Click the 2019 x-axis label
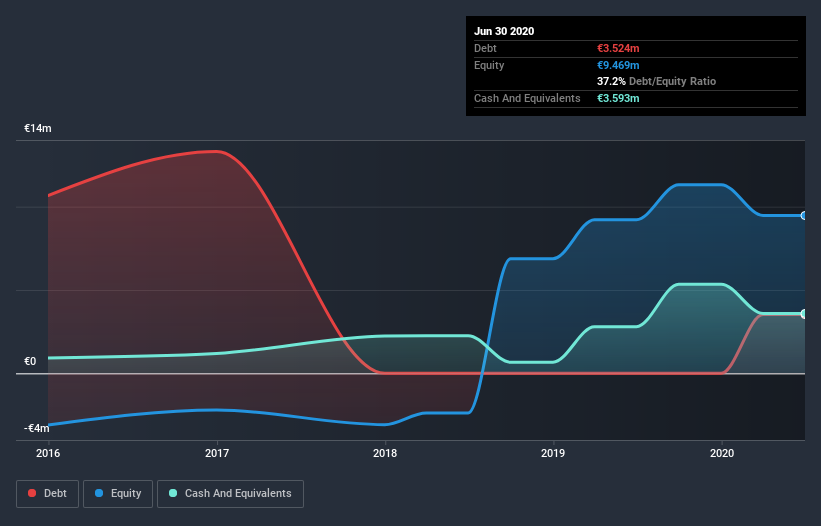 553,453
